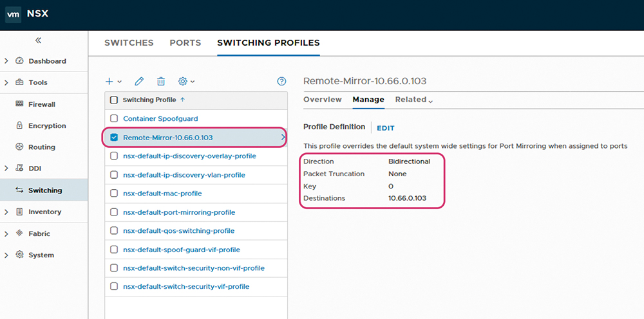This screenshot has width=644, height=319.
Task: Click the Packet Truncation value None
Action: coord(397,174)
